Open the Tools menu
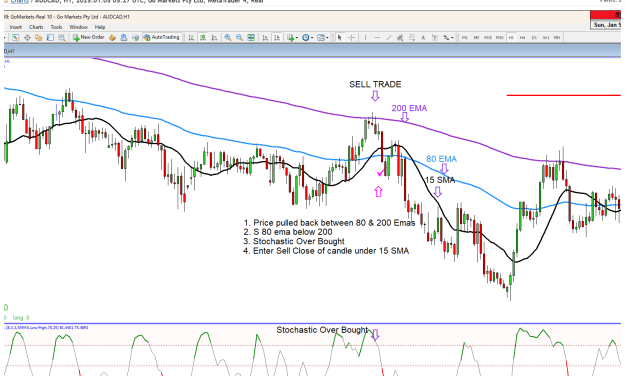625x376 pixels. pyautogui.click(x=56, y=27)
